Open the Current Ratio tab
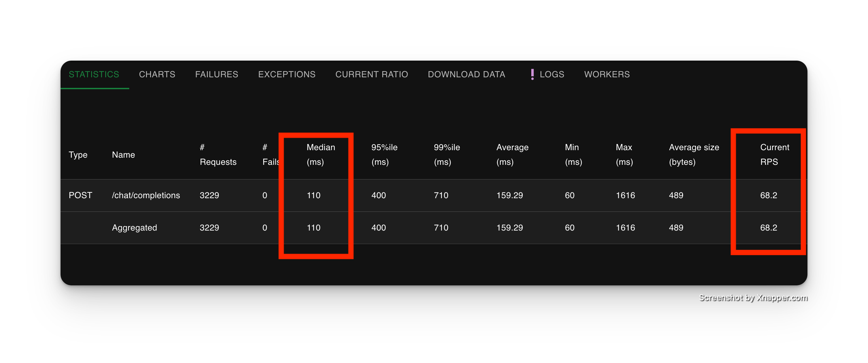Screen dimensions: 868x363 [371, 74]
